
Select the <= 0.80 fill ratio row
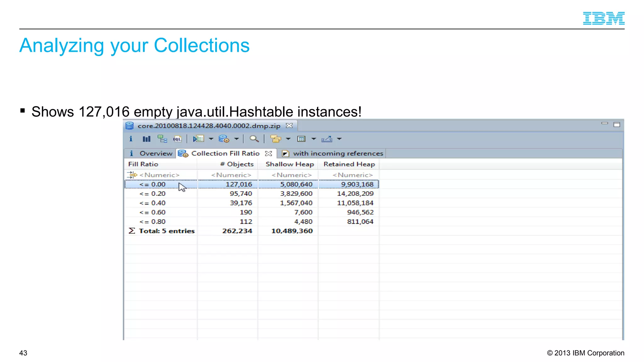252,222
